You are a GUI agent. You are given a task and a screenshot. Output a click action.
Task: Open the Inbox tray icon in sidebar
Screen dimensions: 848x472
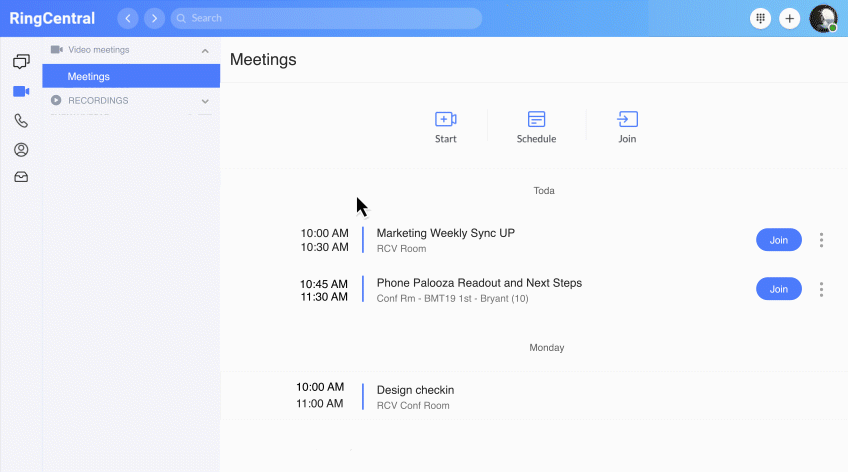click(x=21, y=177)
